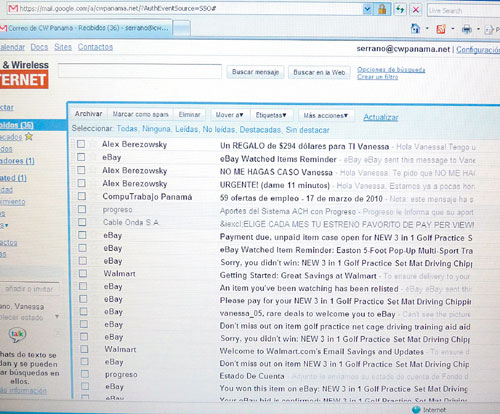Click the Google Talk chat icon
The height and width of the screenshot is (414, 500).
tap(17, 334)
